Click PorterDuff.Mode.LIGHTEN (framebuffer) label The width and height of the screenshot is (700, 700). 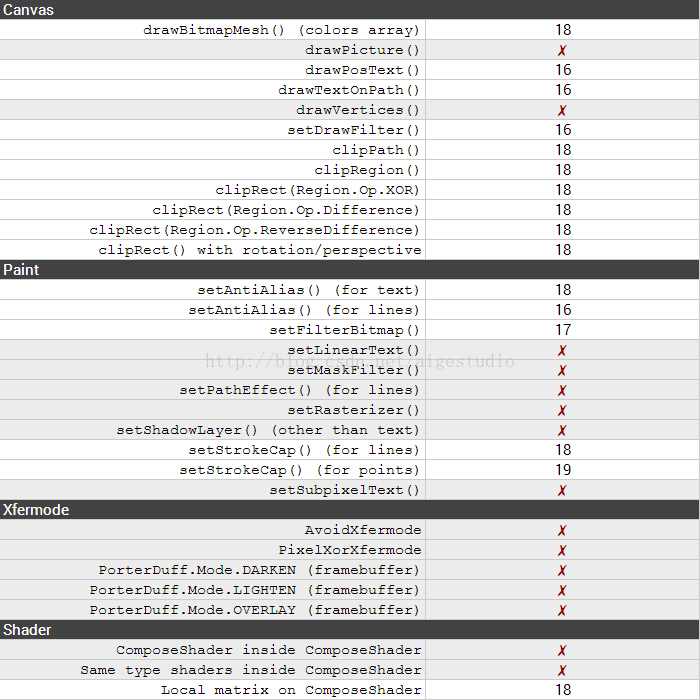coord(254,591)
